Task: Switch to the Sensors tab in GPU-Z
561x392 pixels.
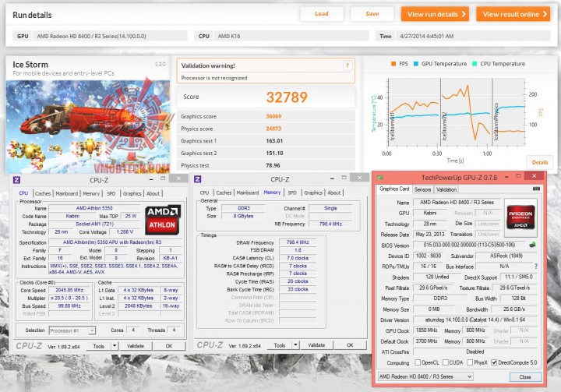Action: click(422, 189)
